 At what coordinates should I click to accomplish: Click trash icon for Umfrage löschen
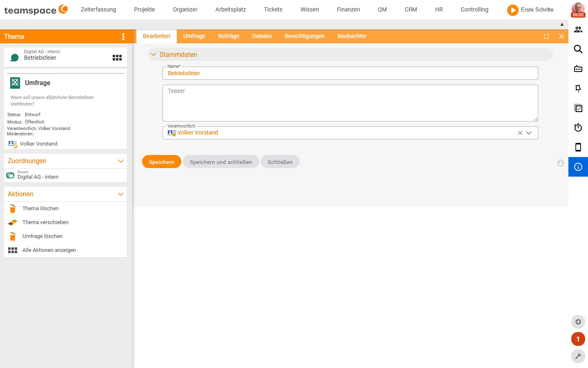13,236
